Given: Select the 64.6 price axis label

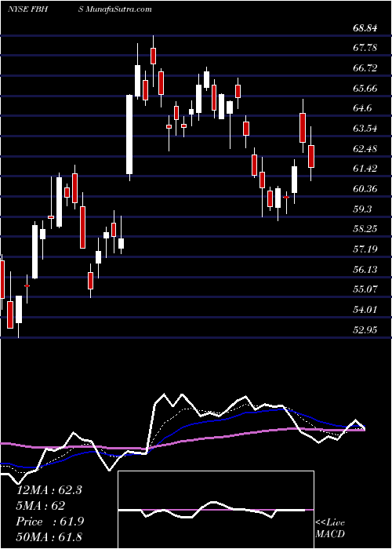Looking at the screenshot, I should pyautogui.click(x=363, y=108).
